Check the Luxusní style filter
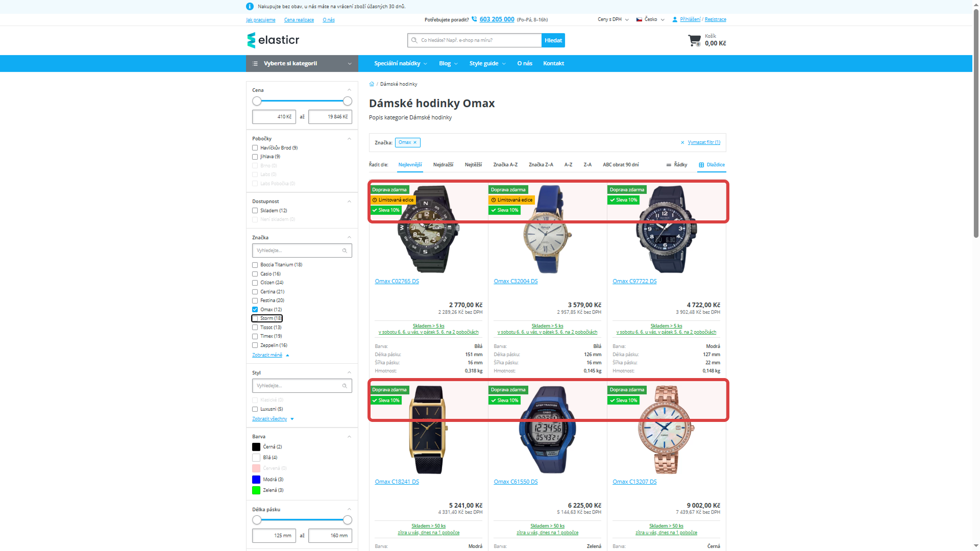Image resolution: width=980 pixels, height=551 pixels. (255, 409)
